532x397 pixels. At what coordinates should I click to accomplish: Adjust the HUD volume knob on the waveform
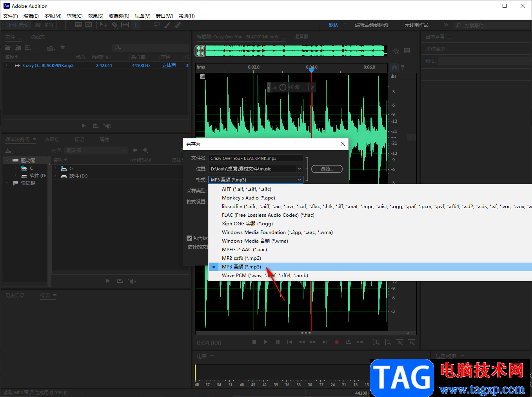click(283, 87)
